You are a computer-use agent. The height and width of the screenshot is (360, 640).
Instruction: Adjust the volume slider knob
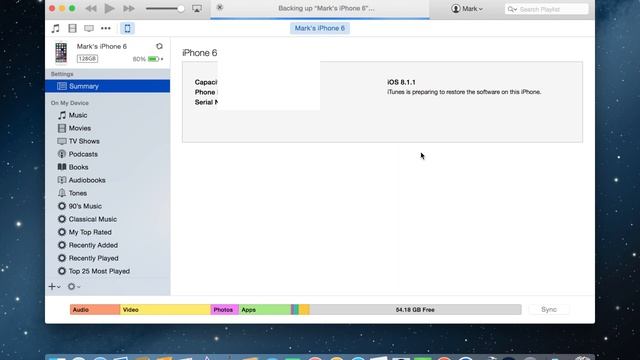(x=180, y=9)
